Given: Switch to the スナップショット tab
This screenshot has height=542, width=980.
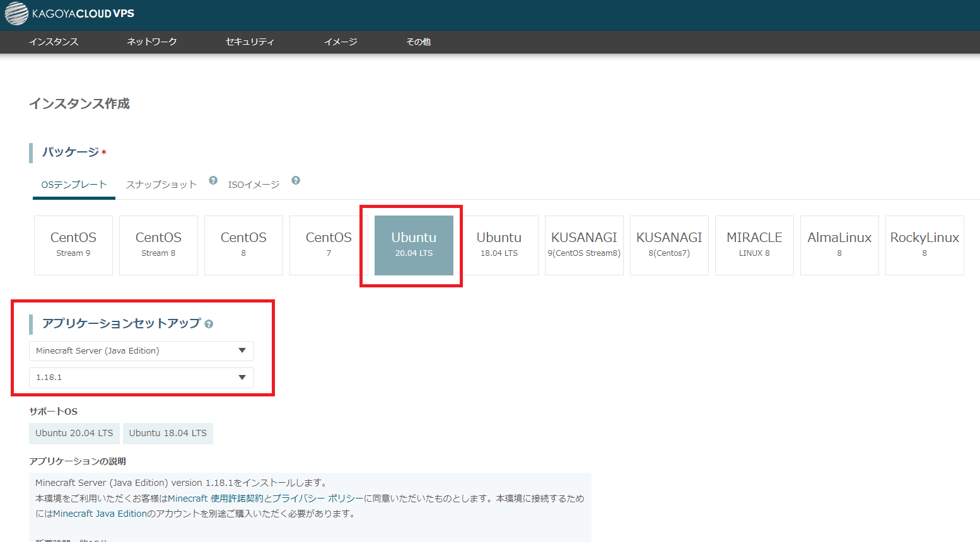Looking at the screenshot, I should click(x=161, y=185).
